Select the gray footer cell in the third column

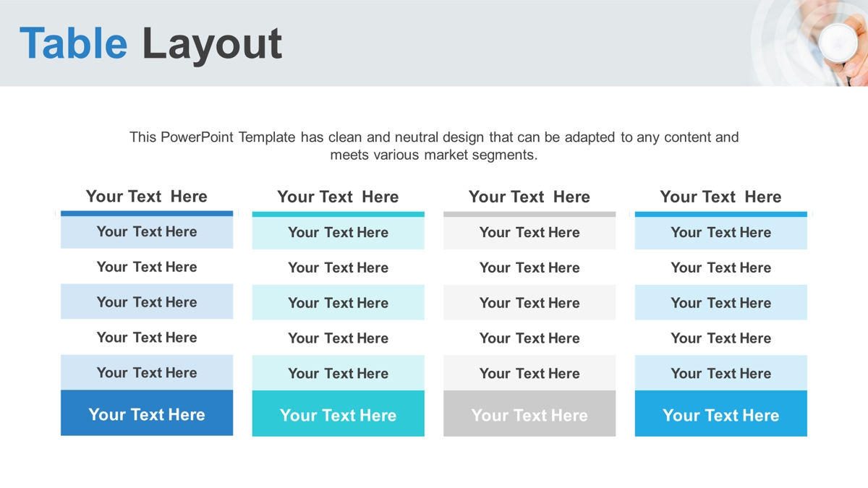pos(529,414)
